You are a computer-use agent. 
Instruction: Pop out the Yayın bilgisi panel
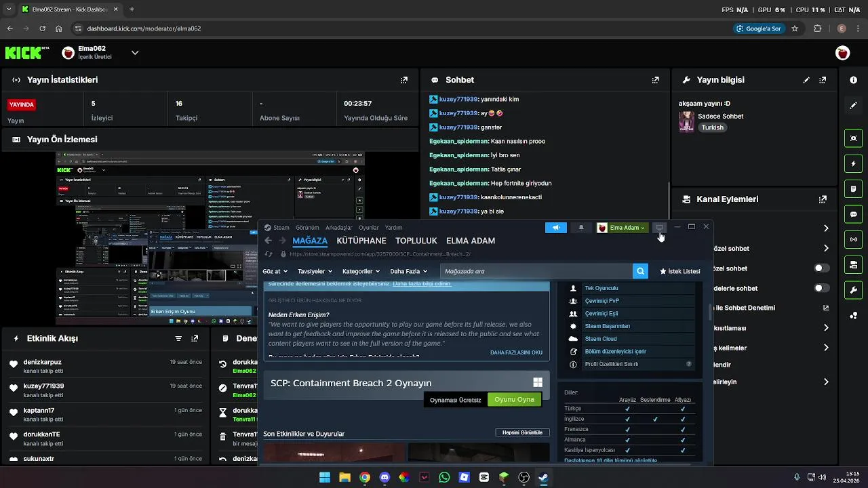click(x=823, y=80)
